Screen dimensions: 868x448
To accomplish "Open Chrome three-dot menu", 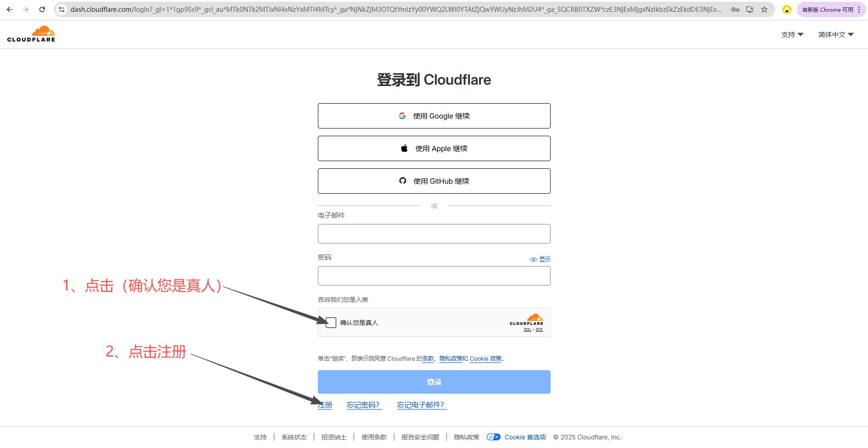I will pos(859,10).
